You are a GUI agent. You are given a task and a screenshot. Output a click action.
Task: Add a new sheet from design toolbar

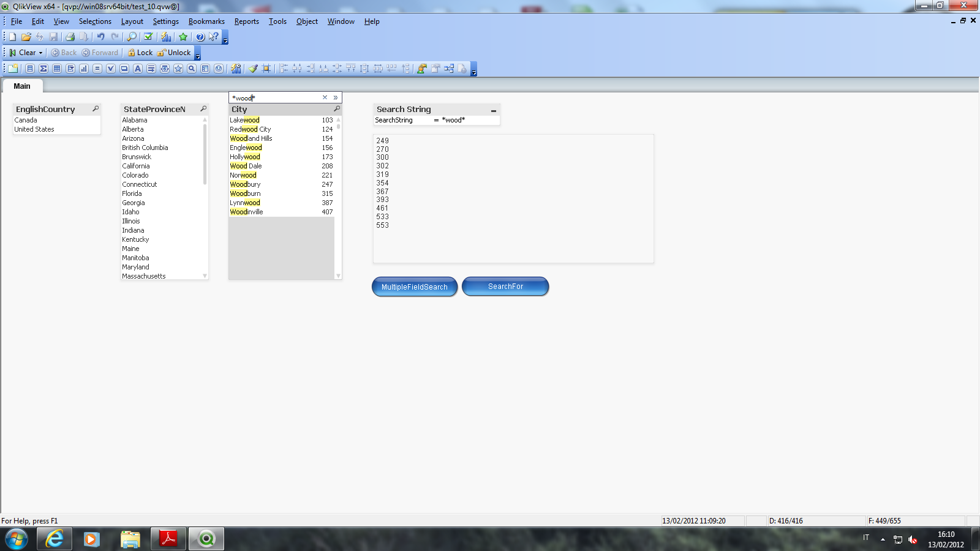pyautogui.click(x=13, y=69)
